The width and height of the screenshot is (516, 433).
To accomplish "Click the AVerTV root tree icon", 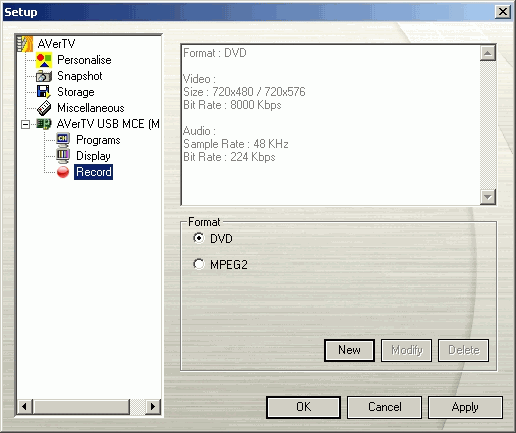I will 25,44.
